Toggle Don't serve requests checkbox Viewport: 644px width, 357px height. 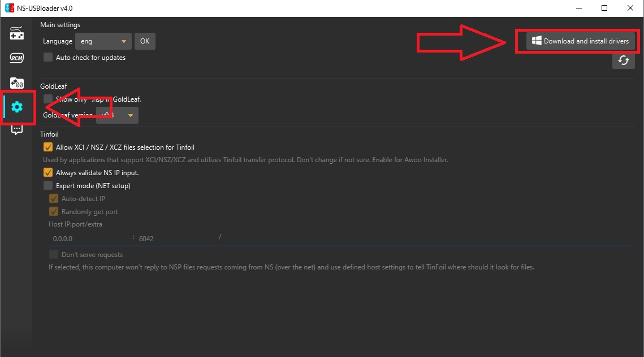coord(54,254)
